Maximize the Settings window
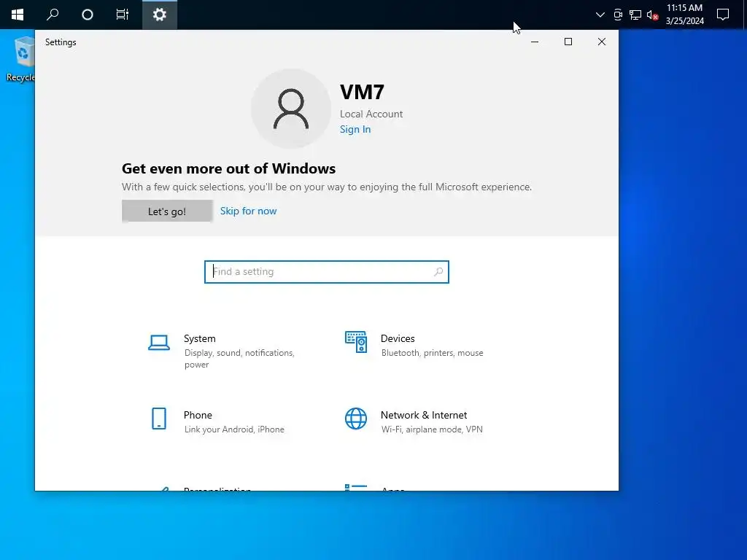 [x=568, y=42]
